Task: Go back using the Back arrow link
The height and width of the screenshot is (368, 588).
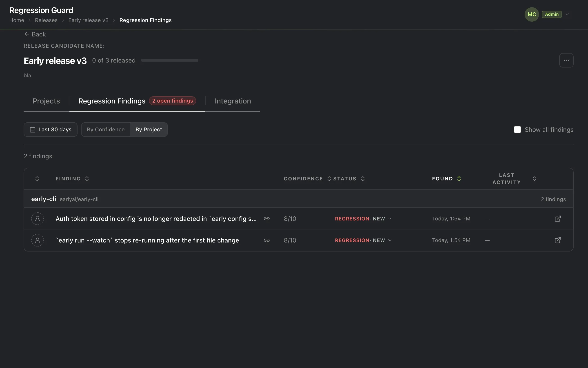Action: (x=35, y=34)
